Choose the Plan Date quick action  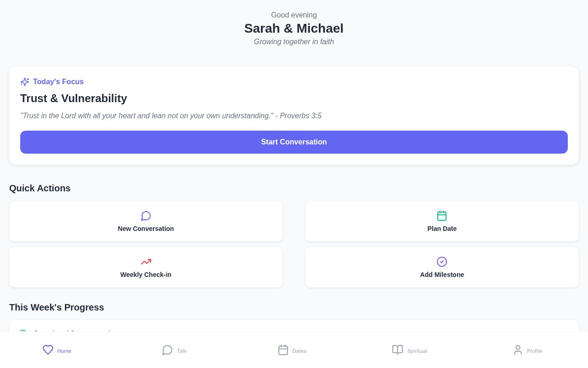[442, 221]
